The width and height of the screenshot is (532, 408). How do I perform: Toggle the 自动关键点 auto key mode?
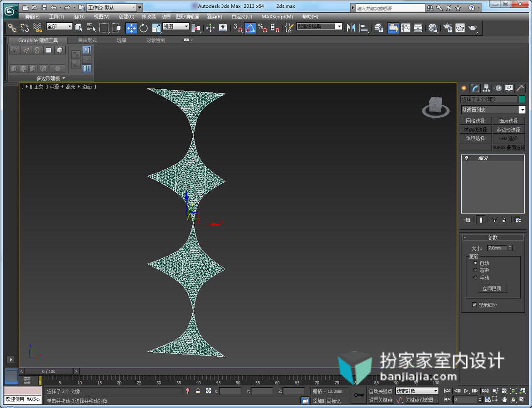tap(381, 391)
